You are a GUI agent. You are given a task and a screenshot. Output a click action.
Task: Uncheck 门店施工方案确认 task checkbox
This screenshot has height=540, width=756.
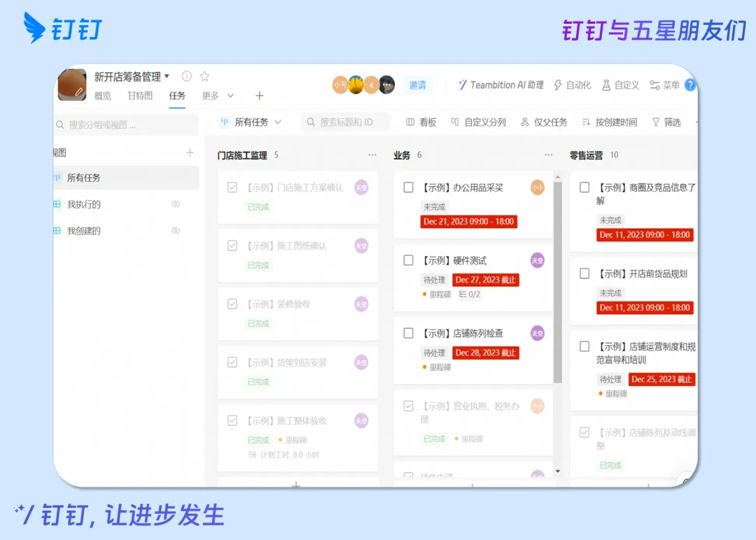[x=232, y=187]
